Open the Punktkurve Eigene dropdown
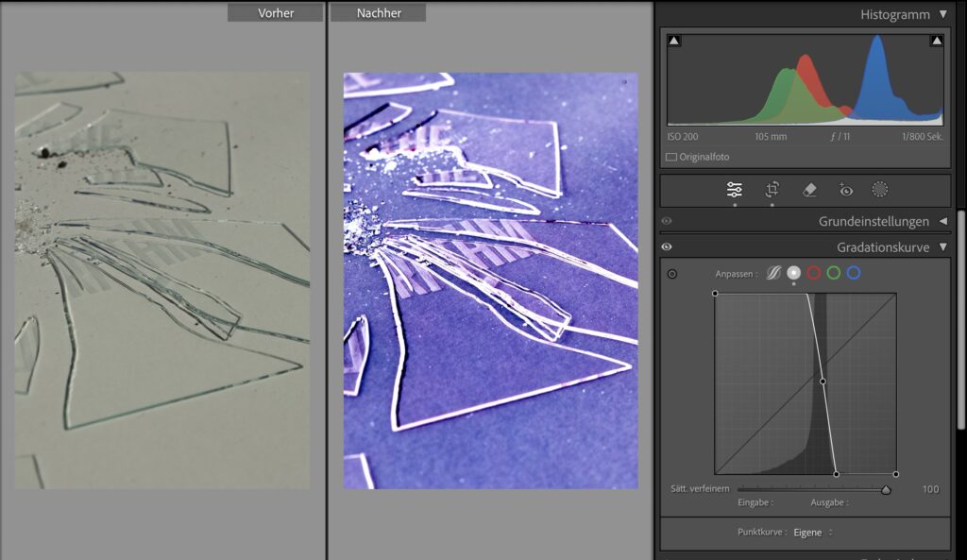 pos(813,533)
